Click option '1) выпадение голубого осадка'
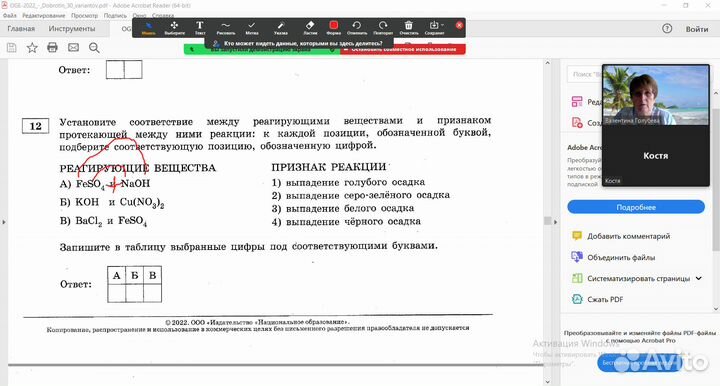Viewport: 720px width, 386px height. 348,182
